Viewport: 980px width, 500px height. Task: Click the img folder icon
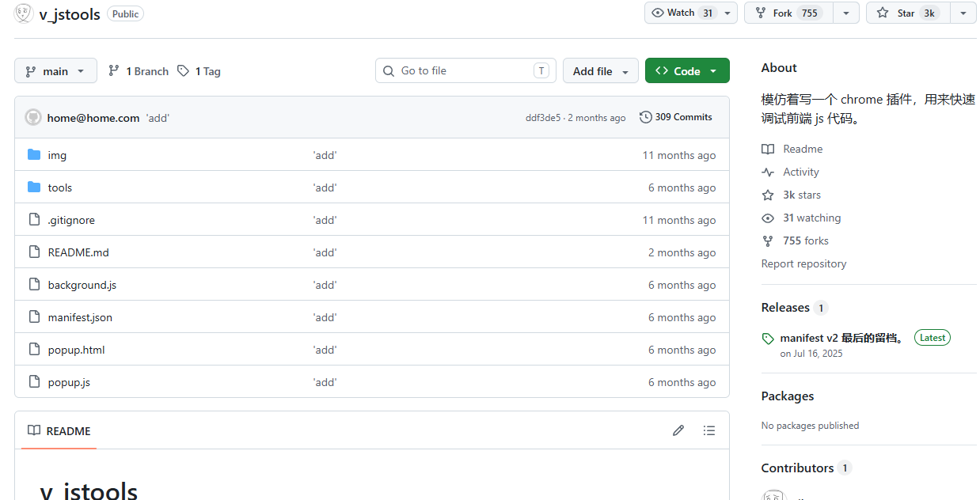pos(34,154)
